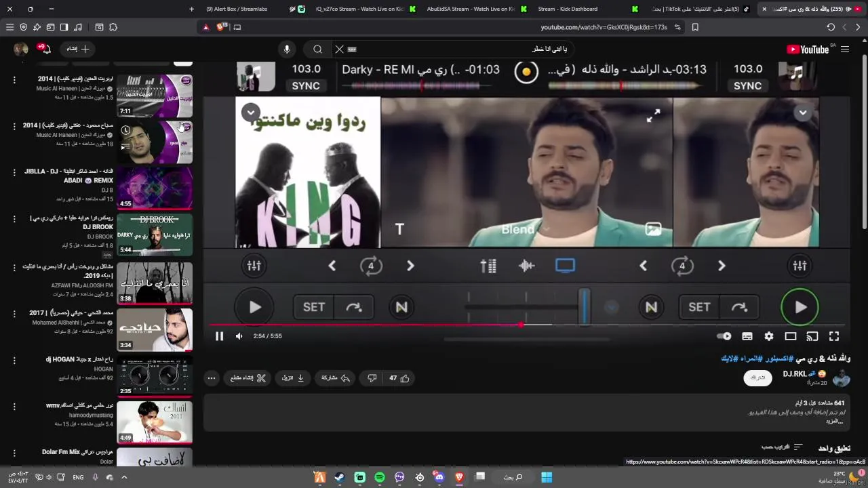Click the white subscribe (اشتراك) button
Screen dimensions: 868x488
click(757, 378)
